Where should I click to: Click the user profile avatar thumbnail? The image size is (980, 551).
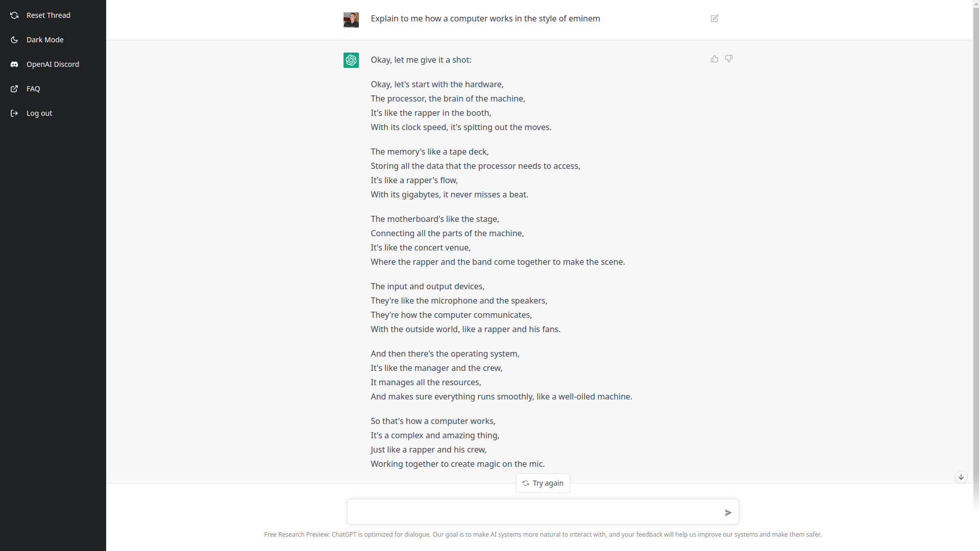tap(351, 20)
